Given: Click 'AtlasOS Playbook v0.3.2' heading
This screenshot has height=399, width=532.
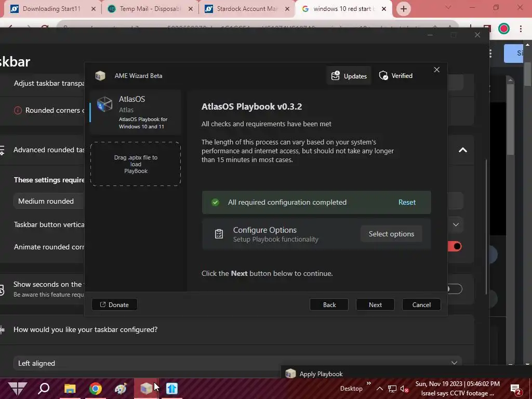Looking at the screenshot, I should tap(251, 107).
